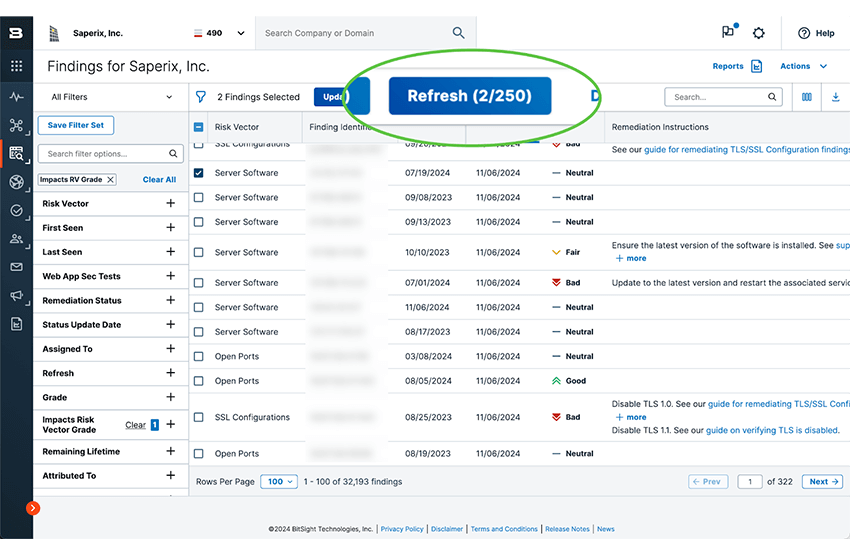The height and width of the screenshot is (539, 850).
Task: Open the 490 rating dropdown chevron
Action: (241, 33)
